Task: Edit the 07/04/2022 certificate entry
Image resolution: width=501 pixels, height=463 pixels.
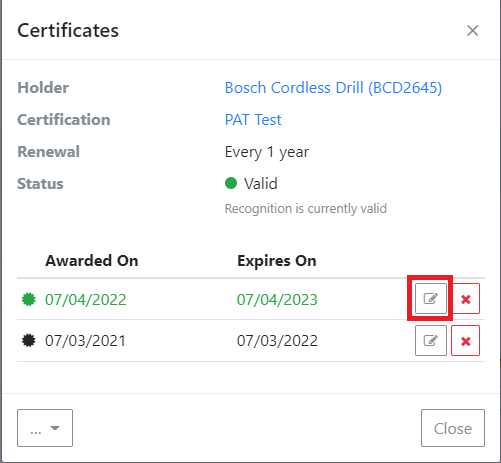Action: 431,299
